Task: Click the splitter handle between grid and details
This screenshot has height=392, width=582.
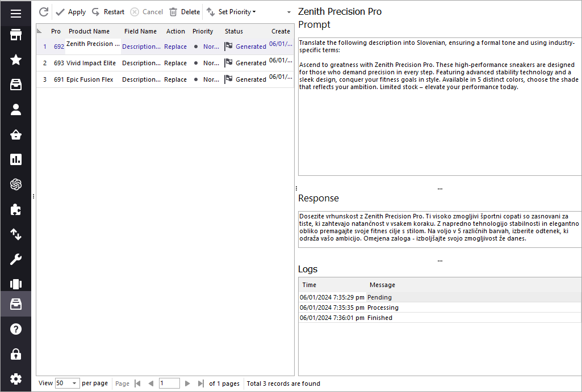Action: 296,188
